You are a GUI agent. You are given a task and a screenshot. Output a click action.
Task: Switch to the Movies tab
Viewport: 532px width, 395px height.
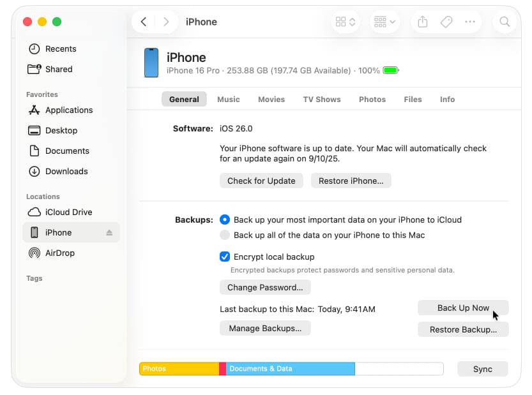pyautogui.click(x=271, y=100)
